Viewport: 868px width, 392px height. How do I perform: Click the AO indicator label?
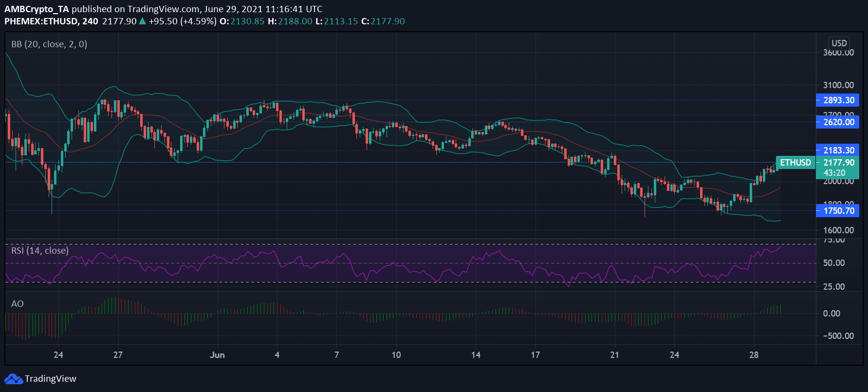pyautogui.click(x=18, y=304)
